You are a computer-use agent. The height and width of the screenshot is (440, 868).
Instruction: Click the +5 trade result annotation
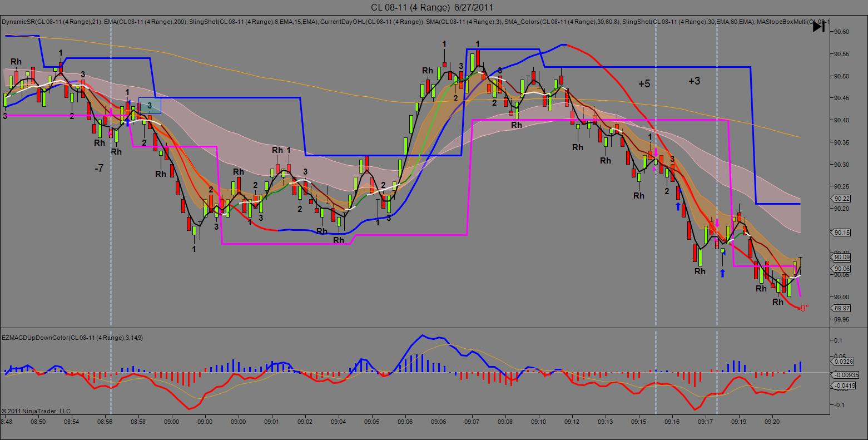[x=644, y=84]
